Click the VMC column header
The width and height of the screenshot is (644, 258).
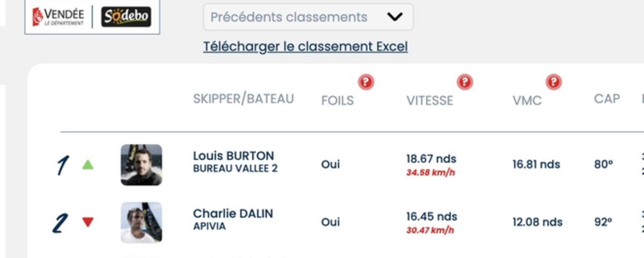[527, 101]
